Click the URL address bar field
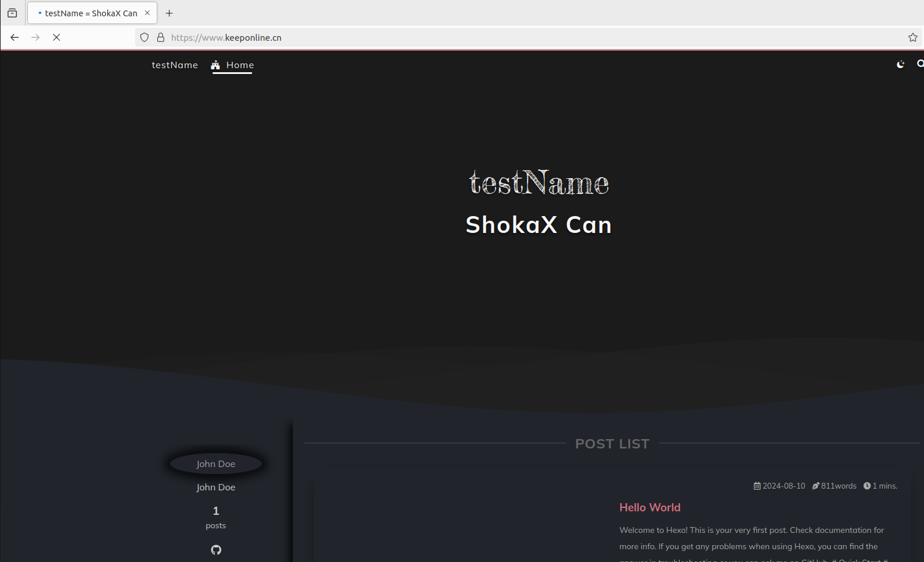Image resolution: width=924 pixels, height=562 pixels. click(x=524, y=37)
